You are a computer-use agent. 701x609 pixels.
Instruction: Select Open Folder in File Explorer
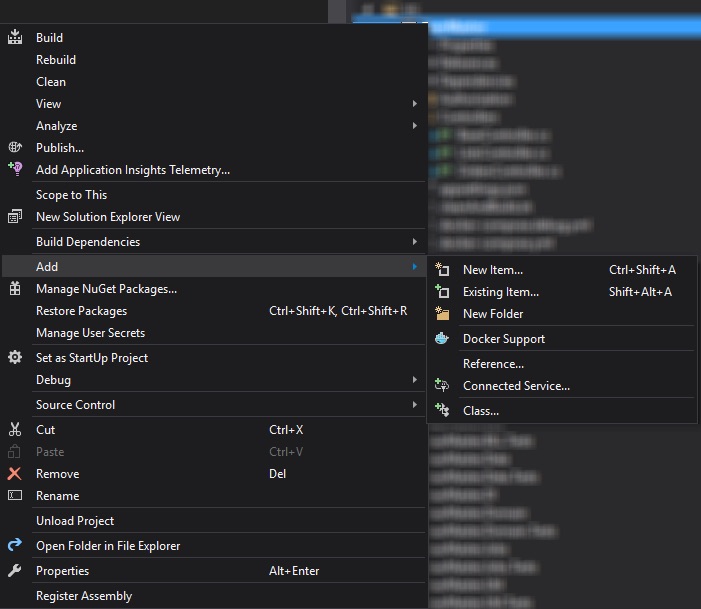[x=214, y=546]
